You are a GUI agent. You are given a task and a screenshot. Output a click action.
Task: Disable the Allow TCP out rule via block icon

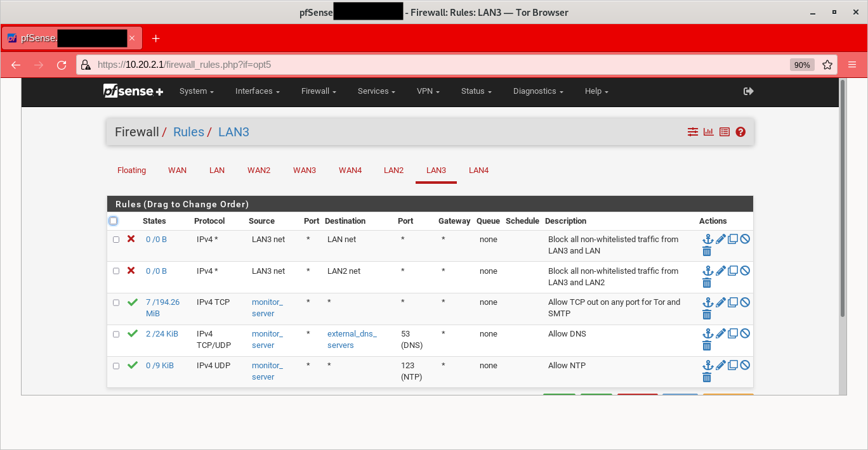(745, 302)
